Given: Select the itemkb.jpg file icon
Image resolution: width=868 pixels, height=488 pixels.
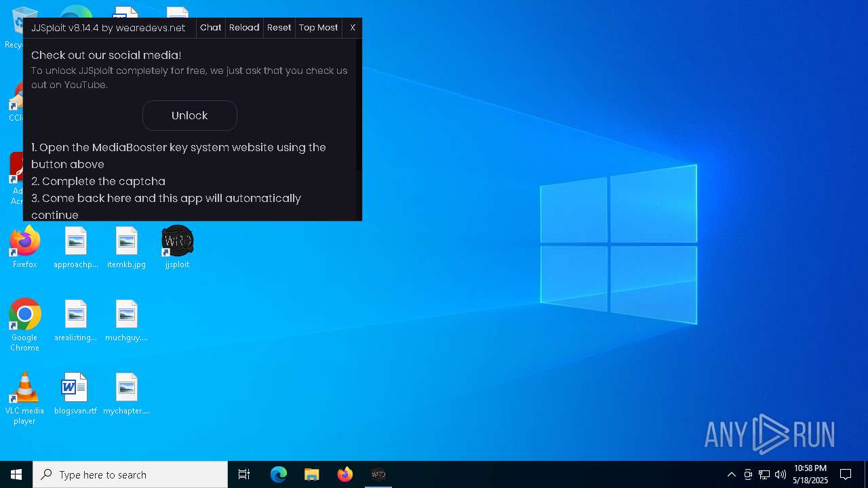Looking at the screenshot, I should click(x=126, y=247).
